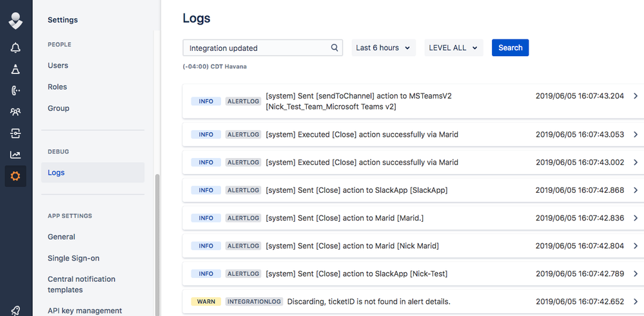Open Central notification templates
Viewport: 644px width, 316px height.
point(81,284)
